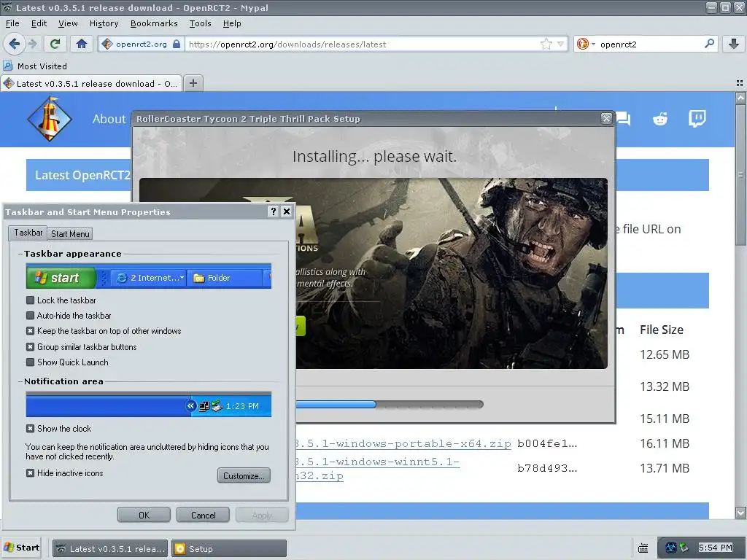Viewport: 747px width, 560px height.
Task: Open the Twitch icon on website header
Action: pos(697,118)
